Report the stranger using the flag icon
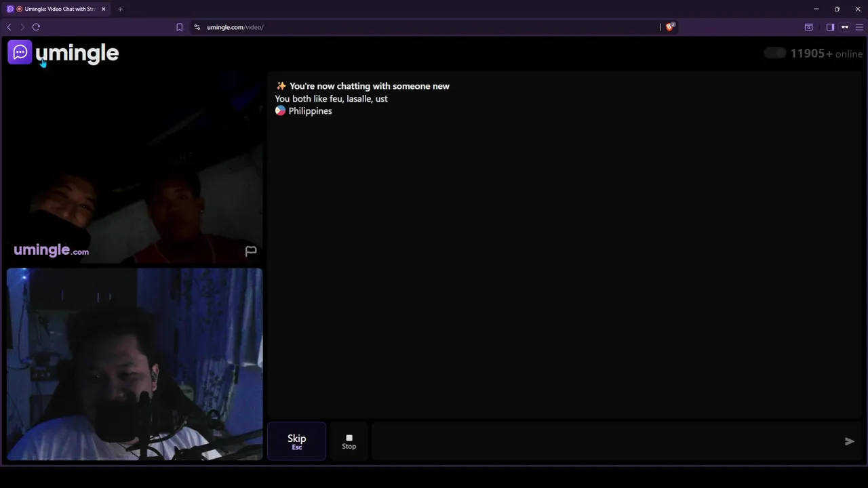The height and width of the screenshot is (488, 868). point(251,251)
